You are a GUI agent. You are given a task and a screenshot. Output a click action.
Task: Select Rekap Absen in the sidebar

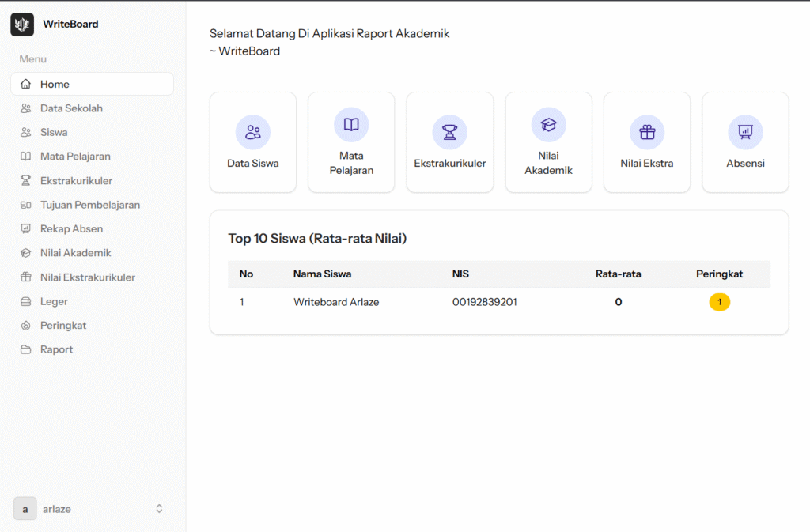(71, 228)
